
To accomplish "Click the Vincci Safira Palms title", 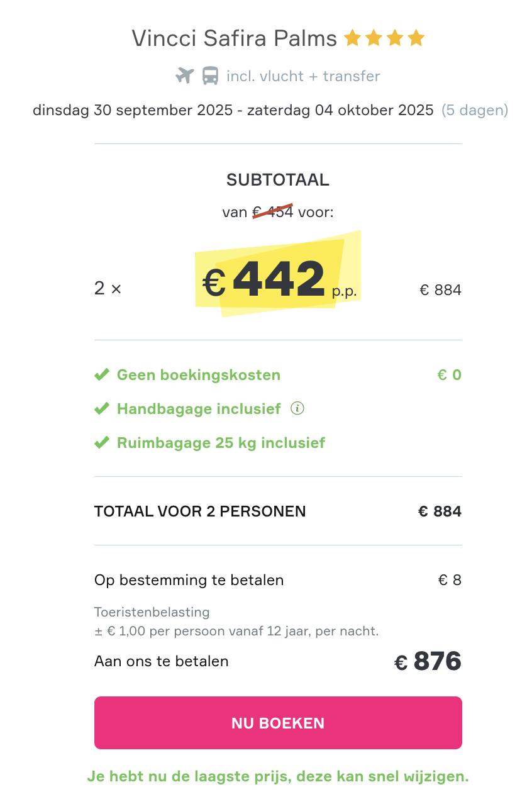I will (x=235, y=39).
